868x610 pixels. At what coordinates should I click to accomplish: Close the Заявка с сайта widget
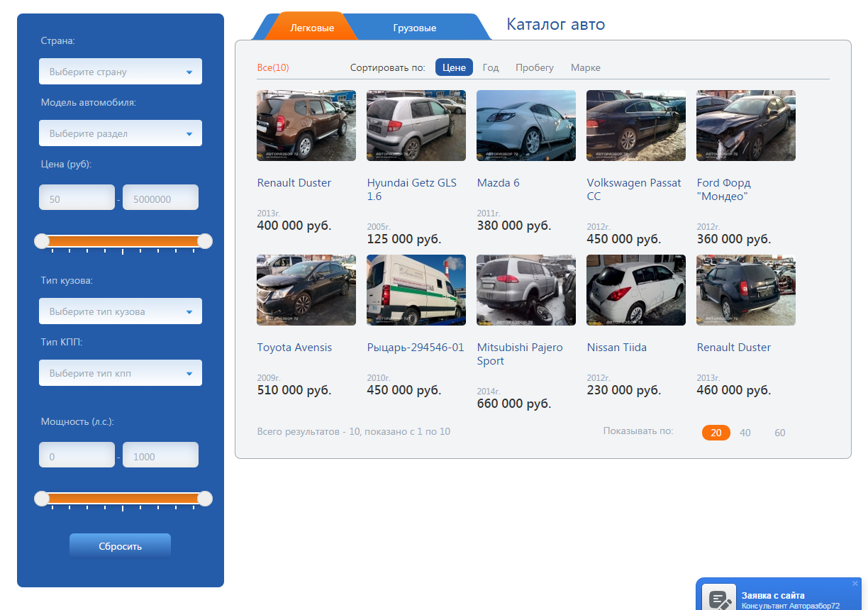pyautogui.click(x=855, y=583)
